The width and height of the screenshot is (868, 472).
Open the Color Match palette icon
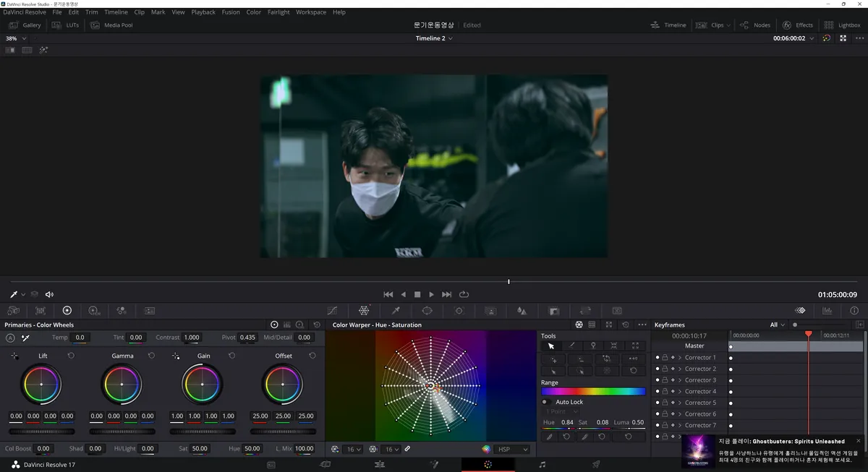[x=40, y=310]
